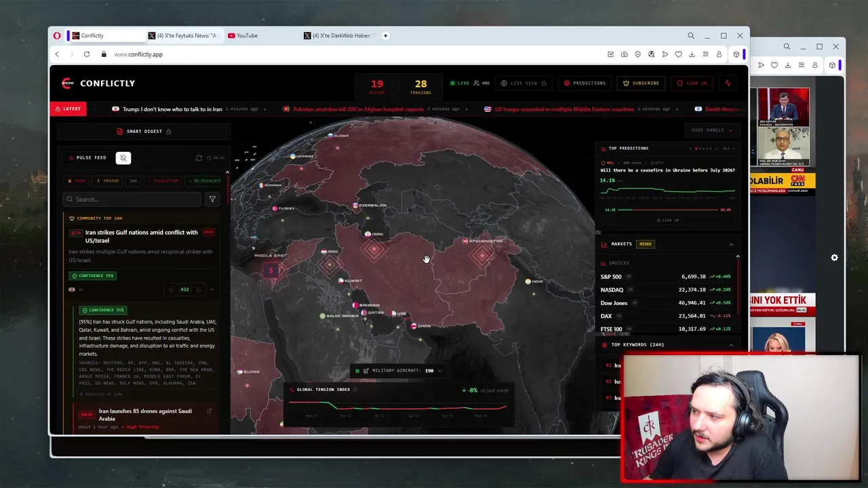Click the 28 Tensions counter

click(x=420, y=87)
